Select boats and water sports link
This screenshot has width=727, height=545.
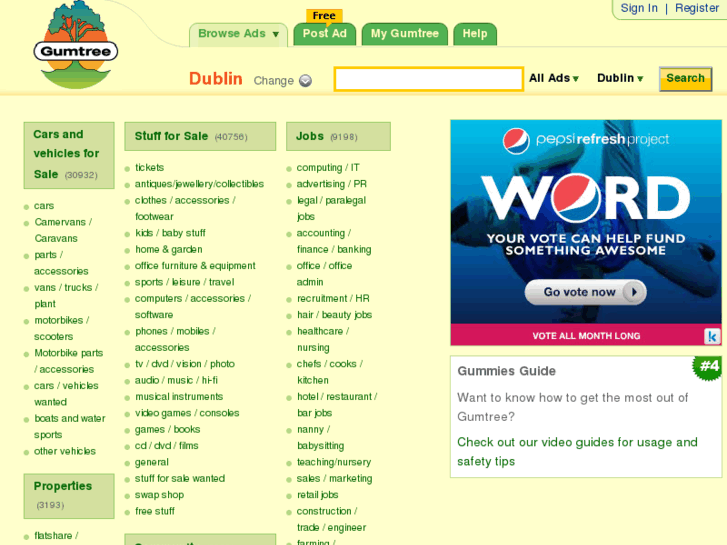click(70, 426)
